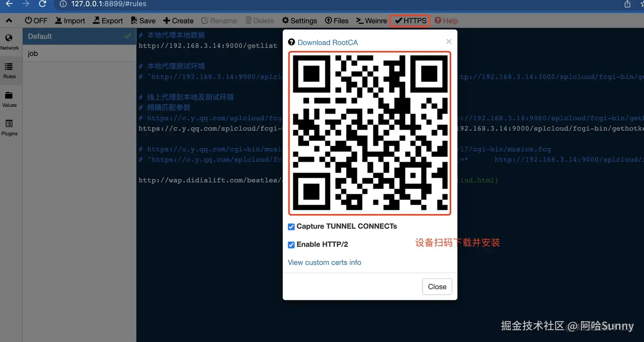Open the Help link

446,20
